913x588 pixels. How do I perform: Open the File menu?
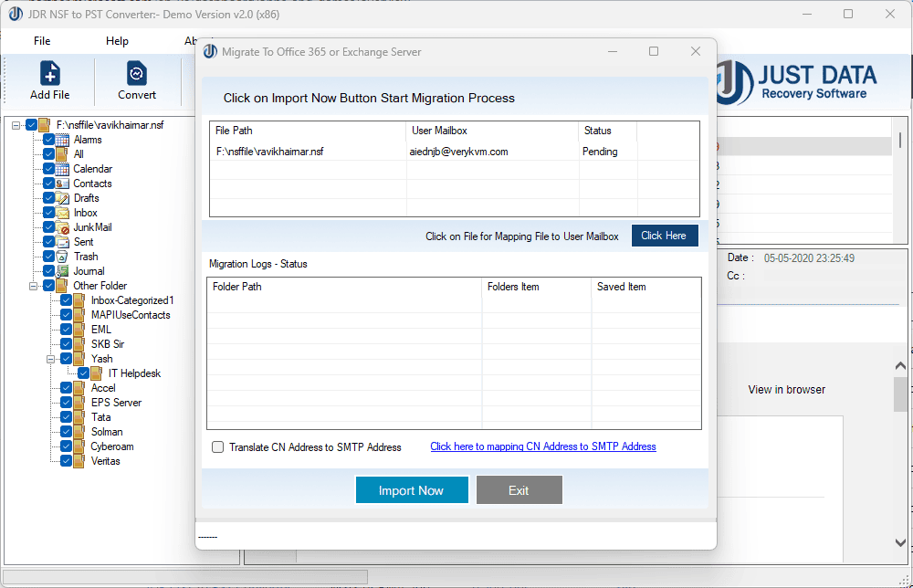(42, 40)
